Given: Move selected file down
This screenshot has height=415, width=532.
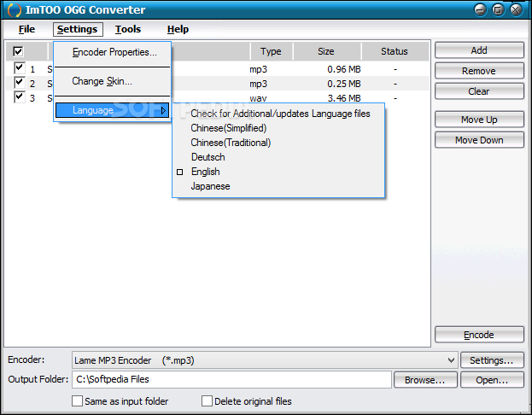Looking at the screenshot, I should pos(479,140).
